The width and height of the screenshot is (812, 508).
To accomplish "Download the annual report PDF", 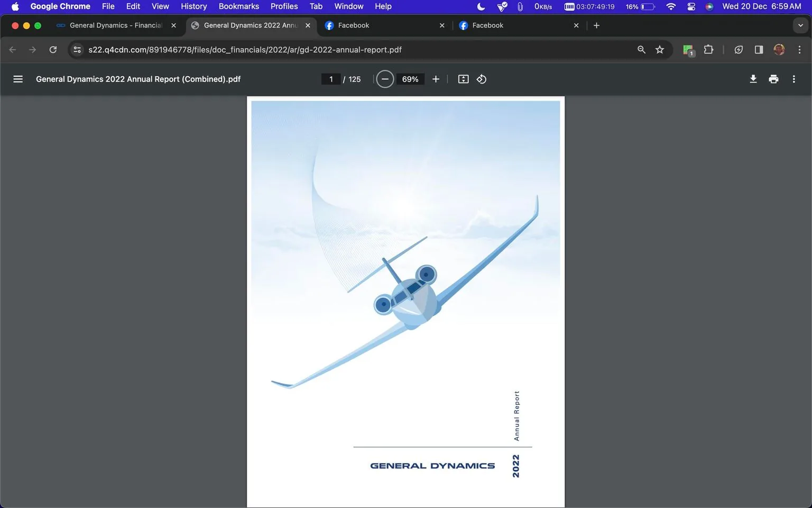I will [753, 78].
